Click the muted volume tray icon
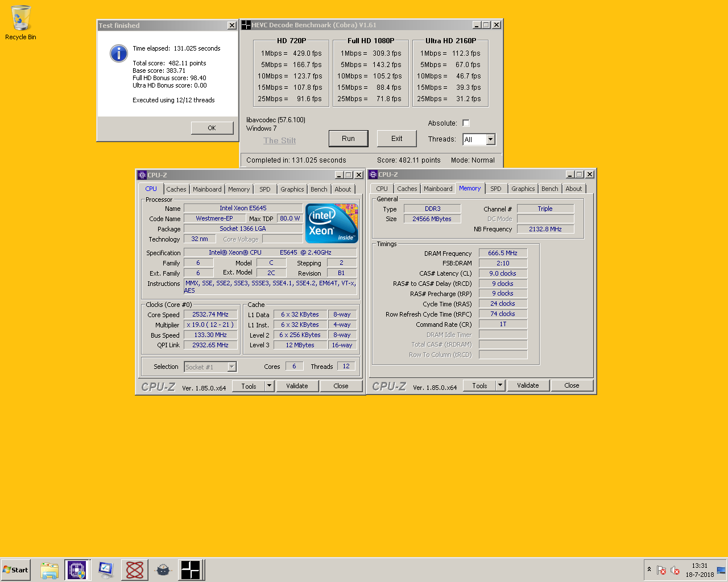 (675, 570)
